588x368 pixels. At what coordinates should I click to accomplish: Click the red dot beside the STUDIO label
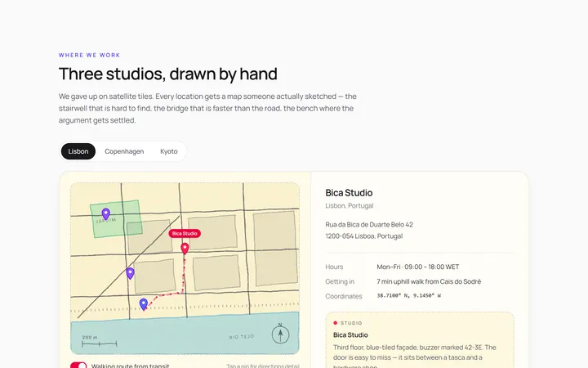pyautogui.click(x=336, y=323)
